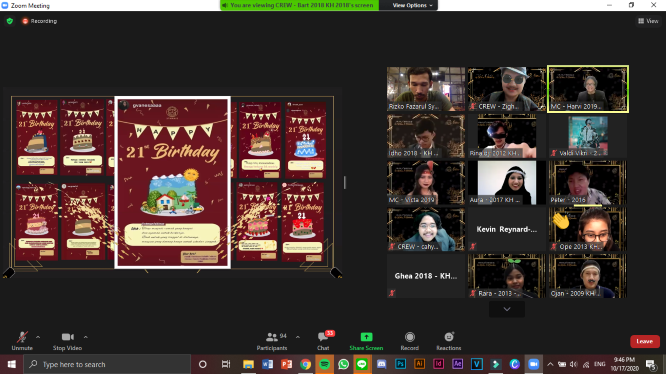The width and height of the screenshot is (666, 374).
Task: Open the View Options dropdown
Action: [x=412, y=5]
